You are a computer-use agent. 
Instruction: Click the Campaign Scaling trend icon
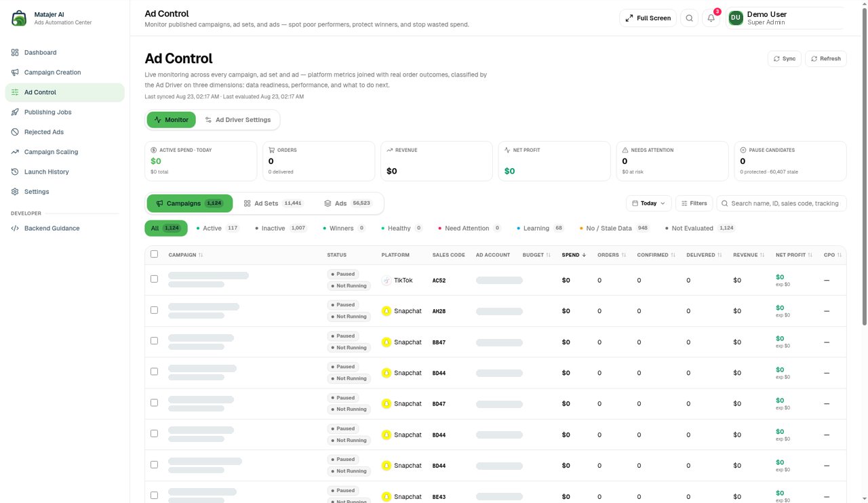click(15, 152)
